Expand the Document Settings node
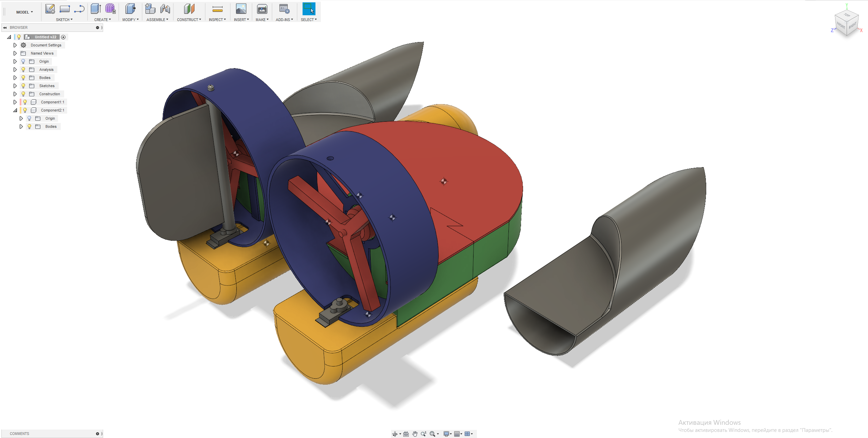Image resolution: width=868 pixels, height=438 pixels. 15,45
